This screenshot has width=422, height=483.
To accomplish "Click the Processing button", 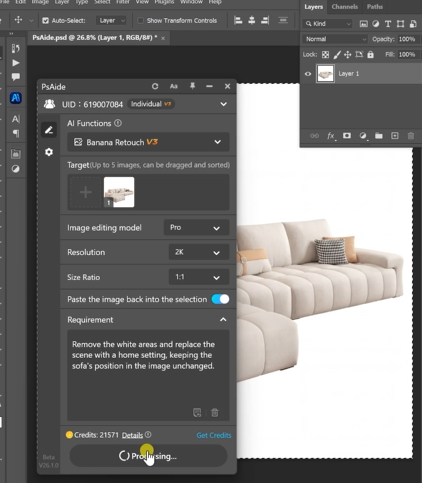I will coord(148,456).
